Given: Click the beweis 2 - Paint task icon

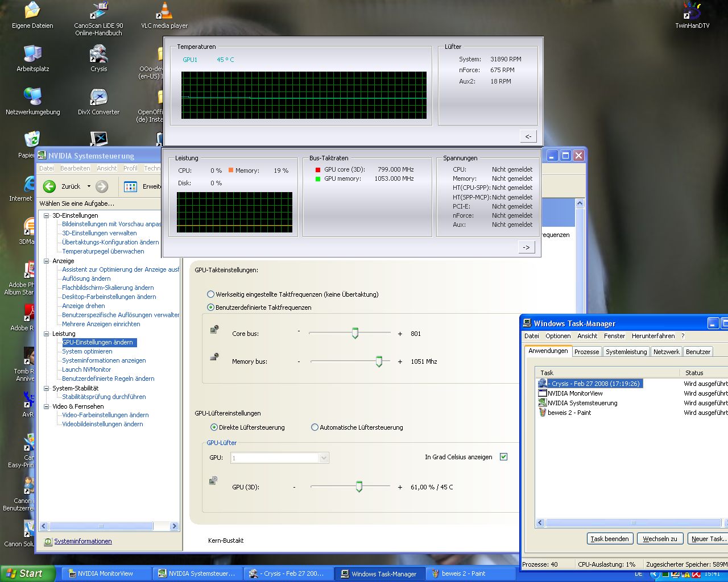Looking at the screenshot, I should pos(543,413).
